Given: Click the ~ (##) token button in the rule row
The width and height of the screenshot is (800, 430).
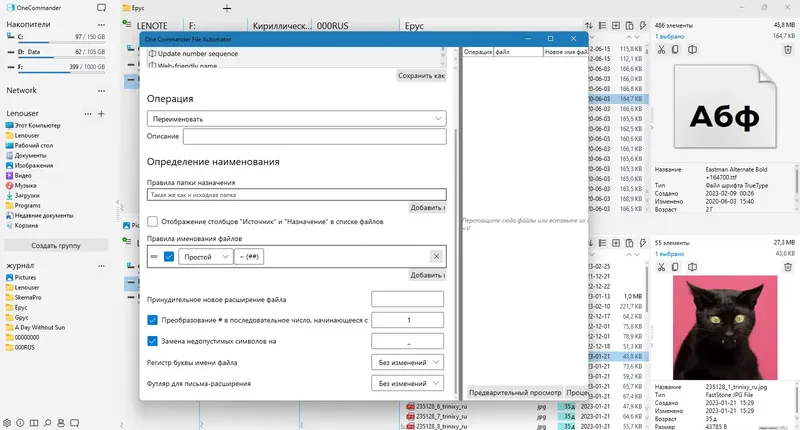Looking at the screenshot, I should coord(249,257).
